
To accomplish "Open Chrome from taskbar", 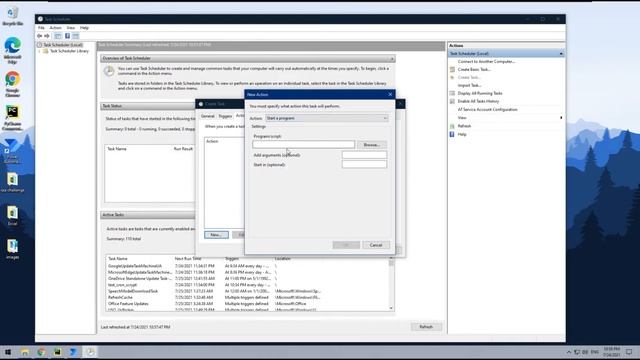I will (41, 352).
